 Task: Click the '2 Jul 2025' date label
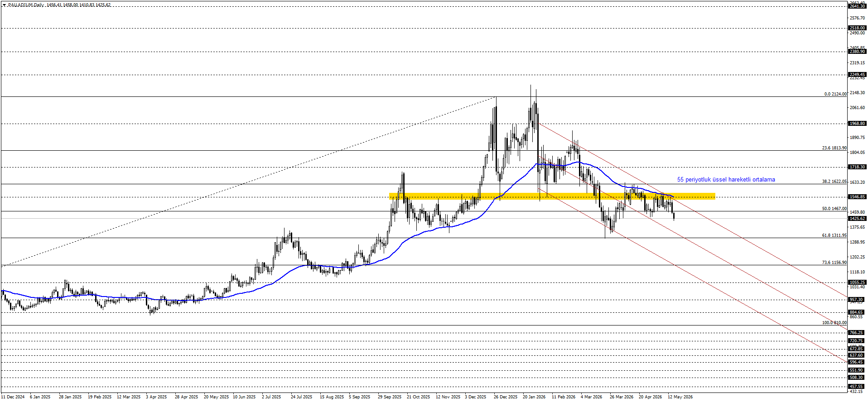[x=271, y=397]
